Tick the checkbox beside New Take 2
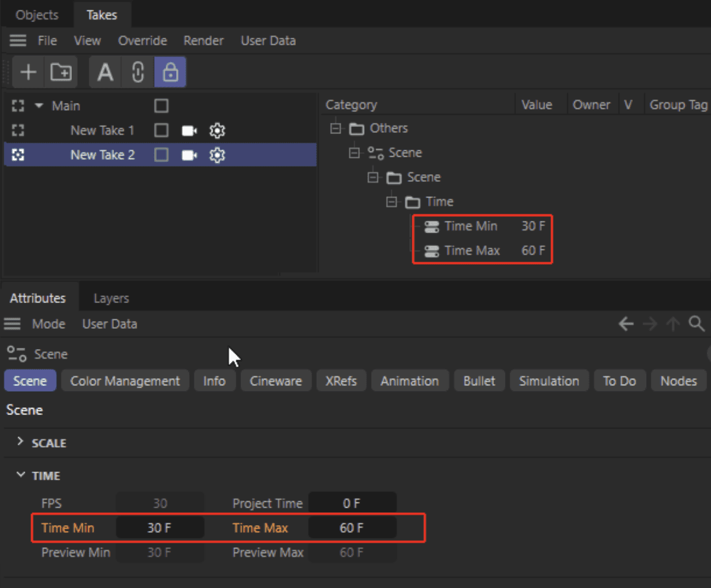The width and height of the screenshot is (711, 588). 161,155
